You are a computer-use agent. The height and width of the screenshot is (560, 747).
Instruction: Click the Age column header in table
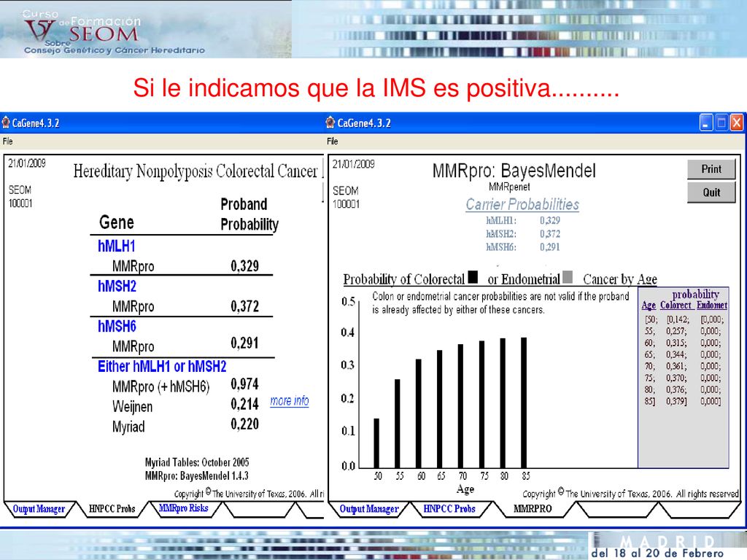pos(649,306)
